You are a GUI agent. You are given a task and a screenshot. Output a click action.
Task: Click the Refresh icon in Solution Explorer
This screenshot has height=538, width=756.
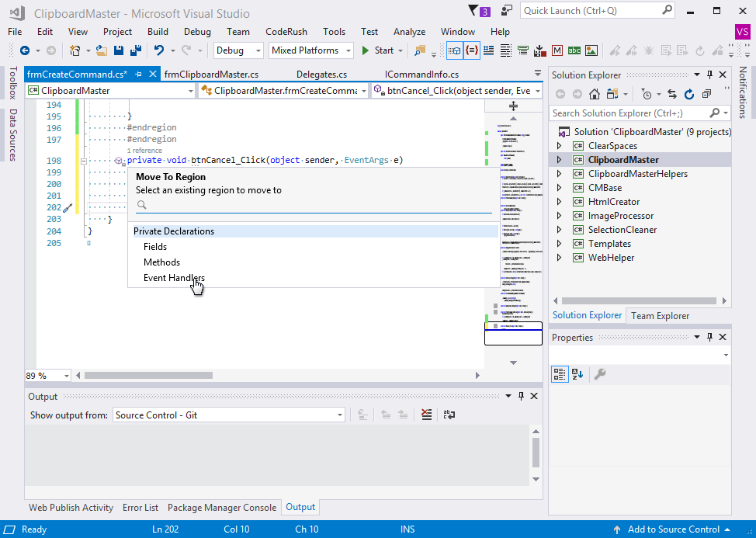689,94
